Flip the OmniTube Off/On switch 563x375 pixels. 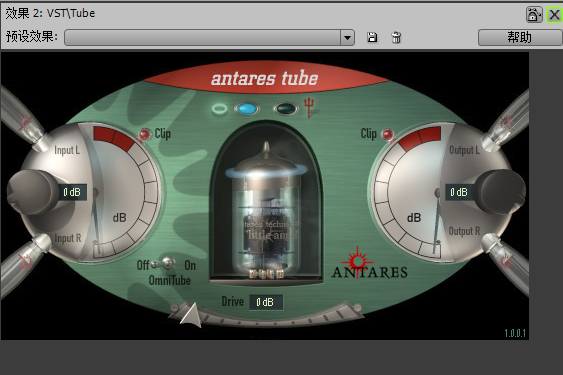pyautogui.click(x=164, y=264)
